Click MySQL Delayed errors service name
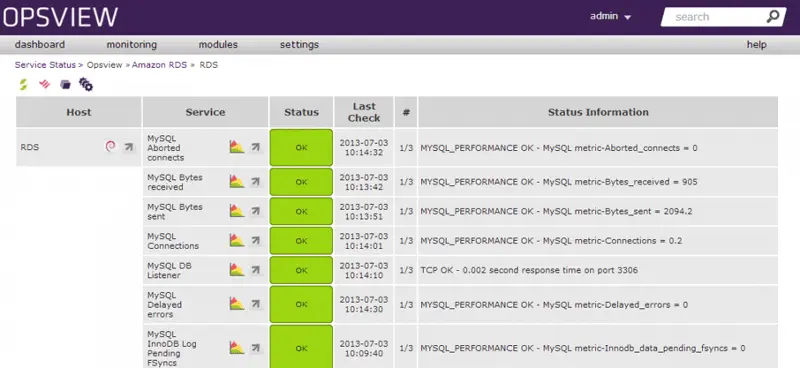 click(x=164, y=304)
